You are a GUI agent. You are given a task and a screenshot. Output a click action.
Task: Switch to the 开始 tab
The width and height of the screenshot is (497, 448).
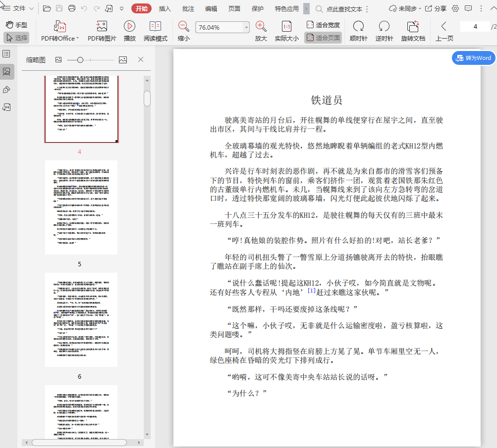point(141,8)
